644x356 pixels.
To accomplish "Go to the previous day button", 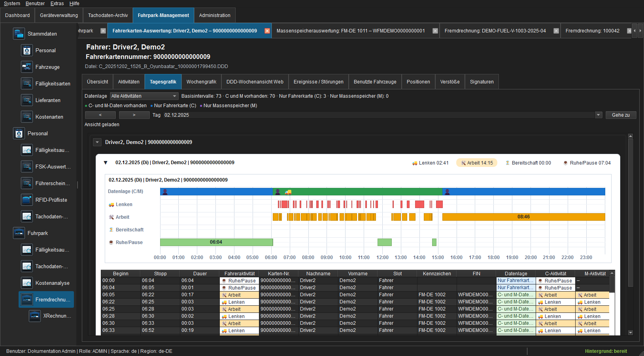I will [100, 115].
